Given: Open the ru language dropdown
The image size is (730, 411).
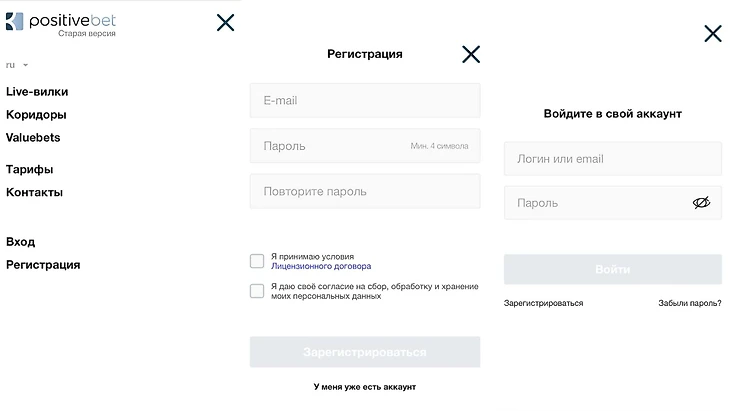Looking at the screenshot, I should pyautogui.click(x=17, y=65).
